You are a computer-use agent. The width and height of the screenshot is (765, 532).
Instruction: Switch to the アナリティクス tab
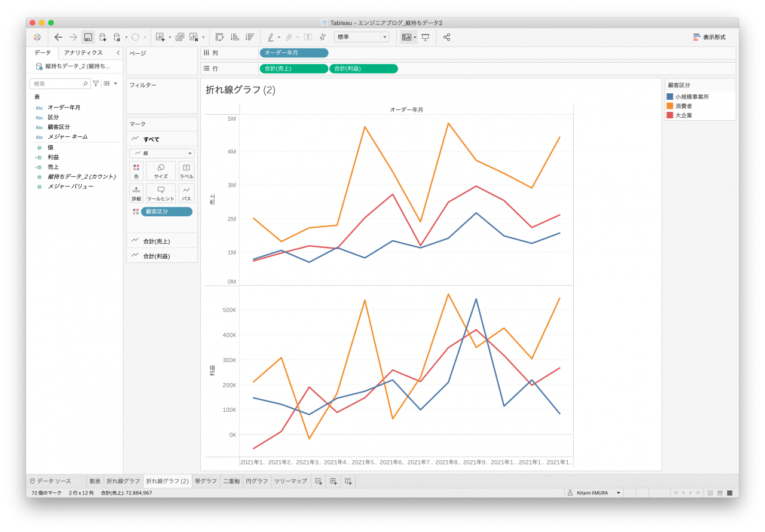point(83,53)
